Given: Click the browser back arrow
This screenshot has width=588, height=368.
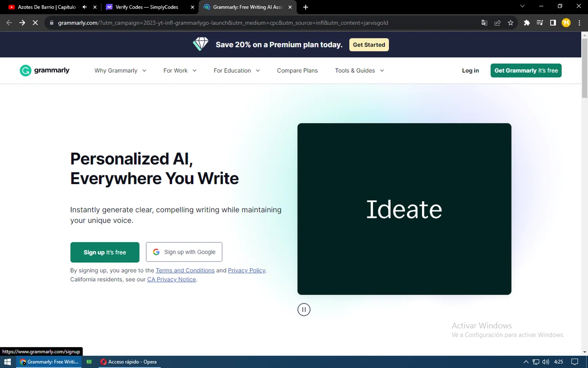Looking at the screenshot, I should pos(9,23).
